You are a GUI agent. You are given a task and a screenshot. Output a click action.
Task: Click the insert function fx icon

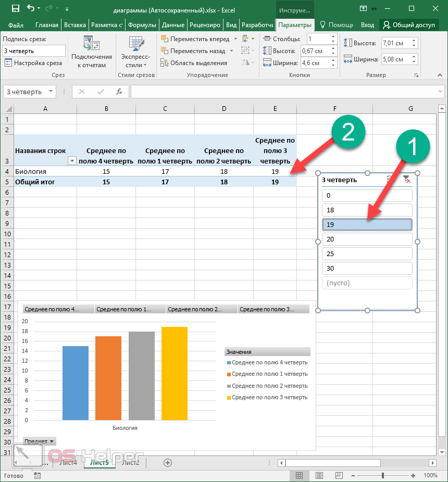[x=119, y=92]
